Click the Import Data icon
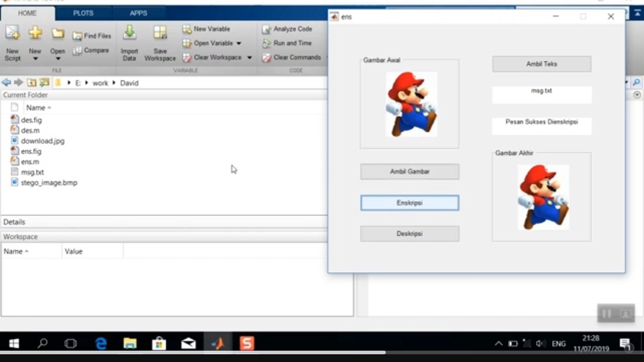The height and width of the screenshot is (362, 644). (x=129, y=34)
